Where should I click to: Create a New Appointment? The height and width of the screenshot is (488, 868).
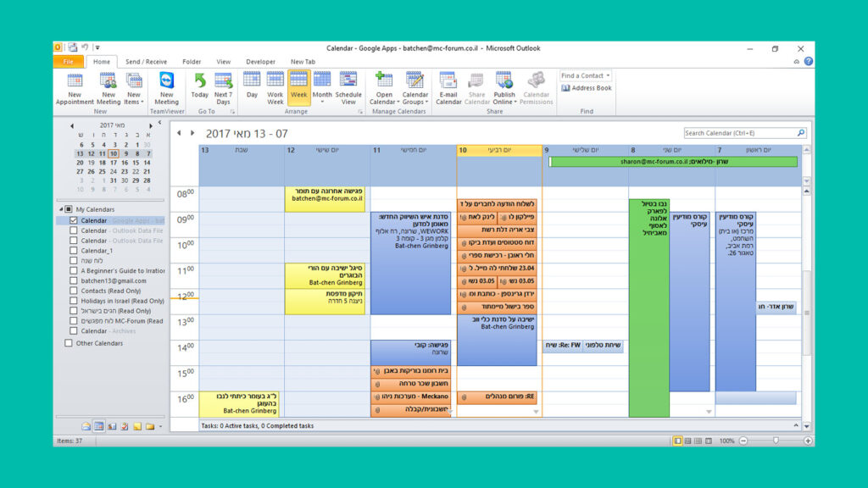[x=75, y=87]
